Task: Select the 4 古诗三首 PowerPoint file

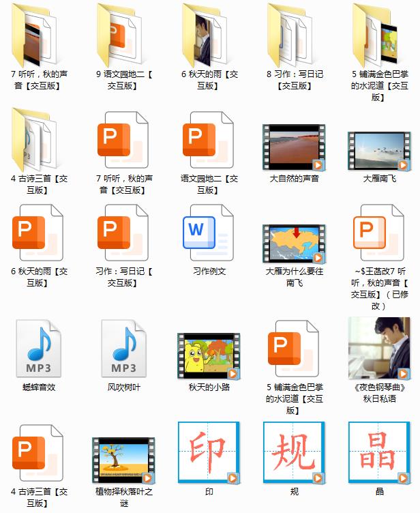Action: (x=38, y=452)
